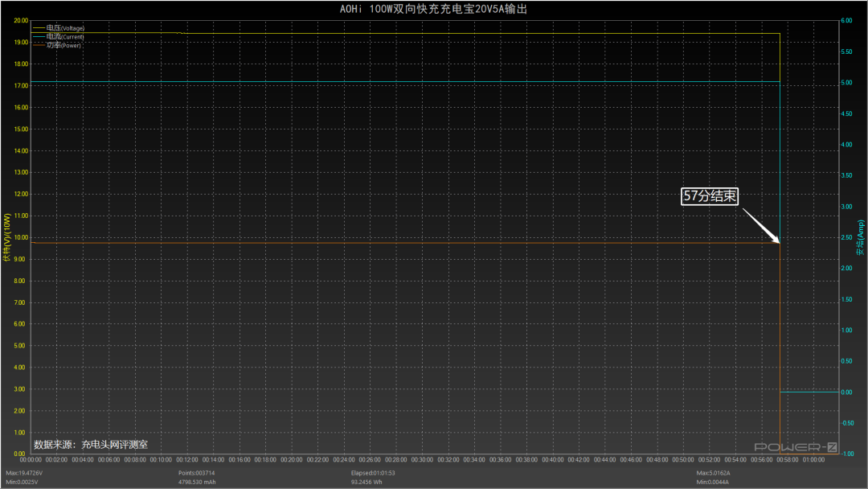
Task: Click the 6.00 tick on the current axis
Action: pos(846,20)
